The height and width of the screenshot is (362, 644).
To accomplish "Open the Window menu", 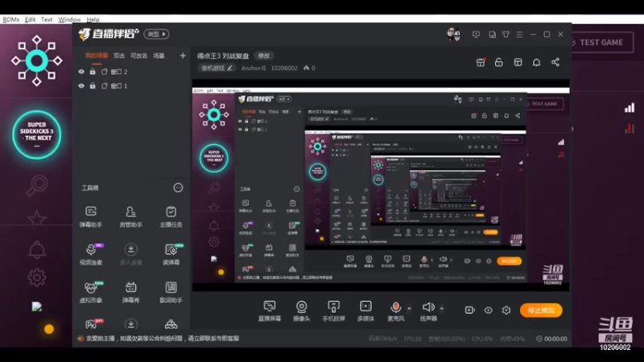I will click(x=69, y=19).
